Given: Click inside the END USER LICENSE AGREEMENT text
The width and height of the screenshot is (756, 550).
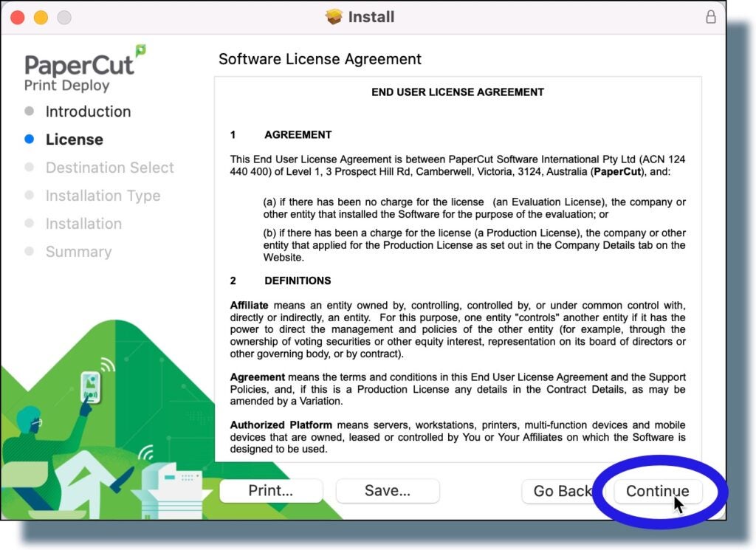Looking at the screenshot, I should point(458,92).
